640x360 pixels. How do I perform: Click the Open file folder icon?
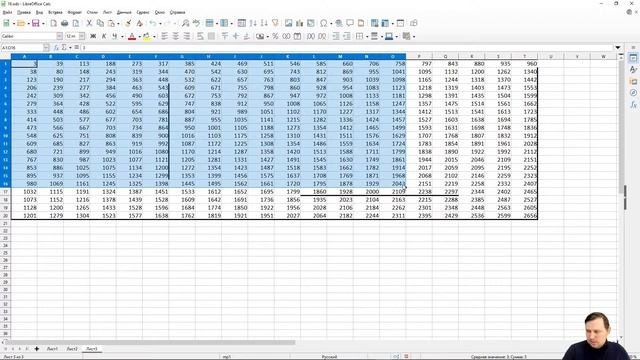[x=21, y=23]
